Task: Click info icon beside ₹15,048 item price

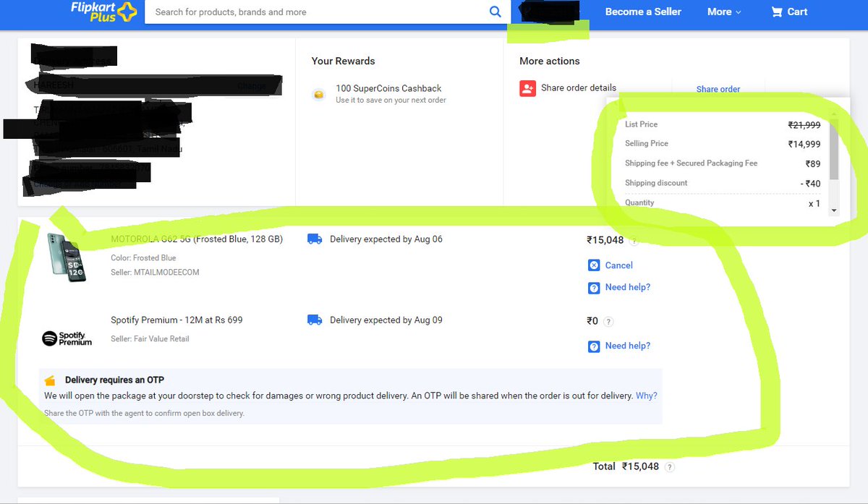Action: tap(634, 241)
